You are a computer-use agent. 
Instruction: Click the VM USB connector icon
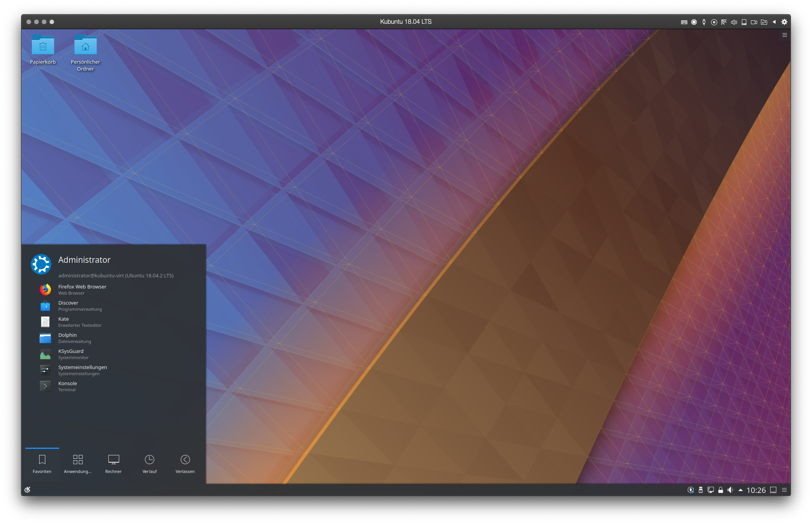click(704, 22)
